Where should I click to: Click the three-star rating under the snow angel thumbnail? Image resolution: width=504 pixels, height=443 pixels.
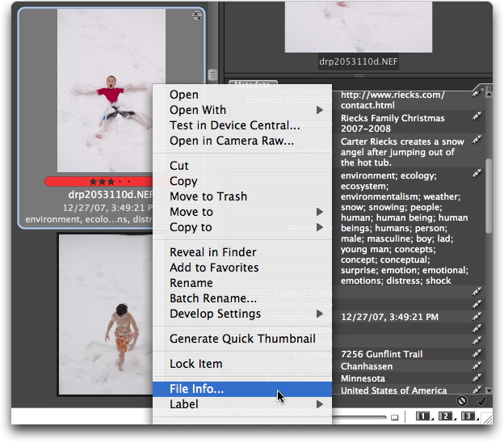coord(102,182)
